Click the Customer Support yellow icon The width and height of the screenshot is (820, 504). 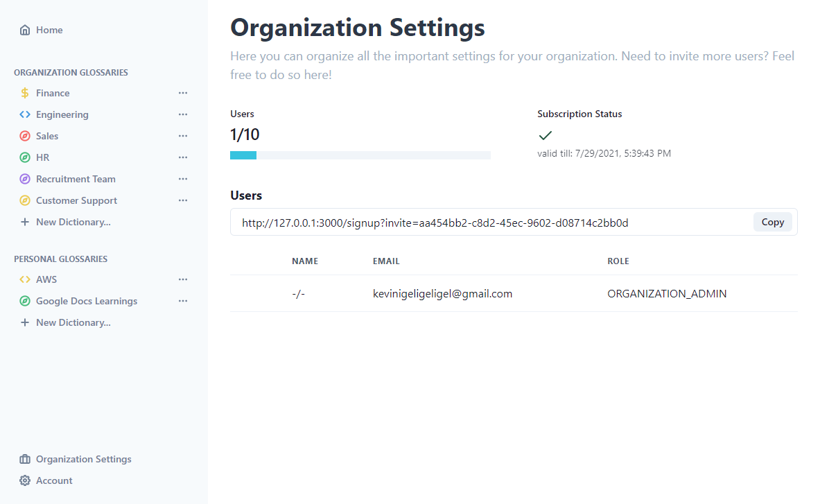pyautogui.click(x=25, y=200)
